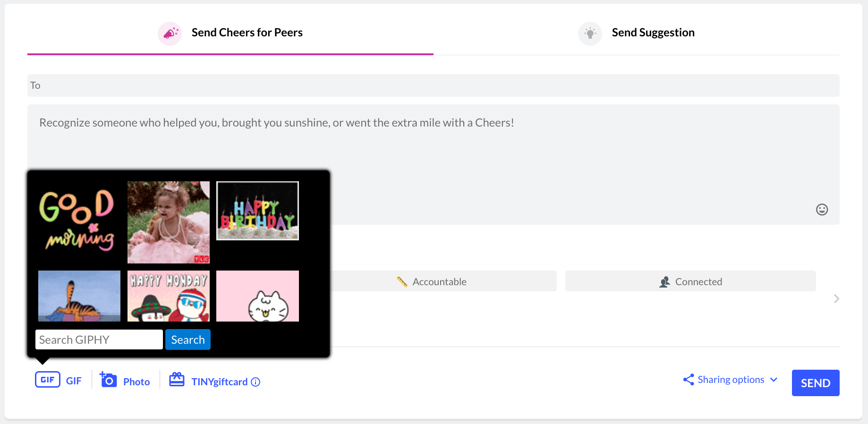Choose the Happy Birthday GIF

click(257, 211)
